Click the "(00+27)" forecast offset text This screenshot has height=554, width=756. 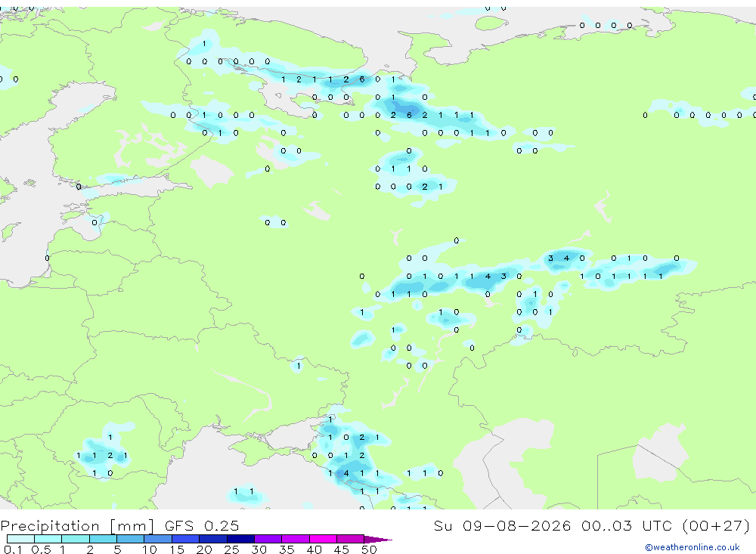coord(717,525)
